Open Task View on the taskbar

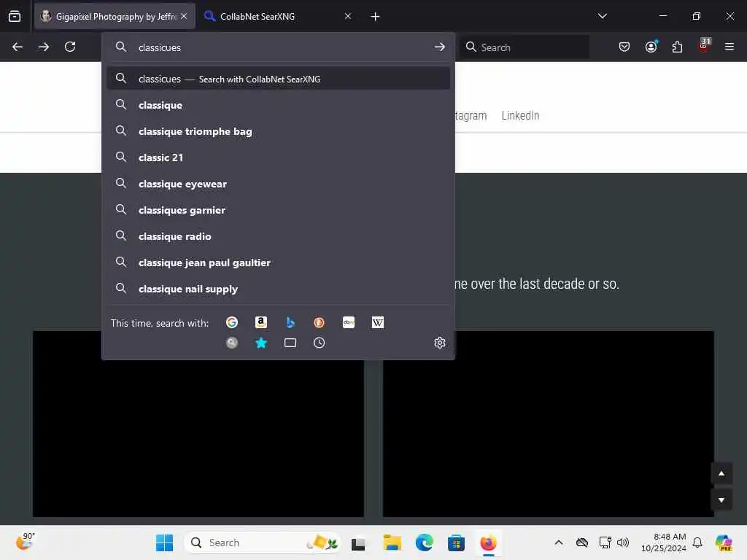tap(358, 543)
